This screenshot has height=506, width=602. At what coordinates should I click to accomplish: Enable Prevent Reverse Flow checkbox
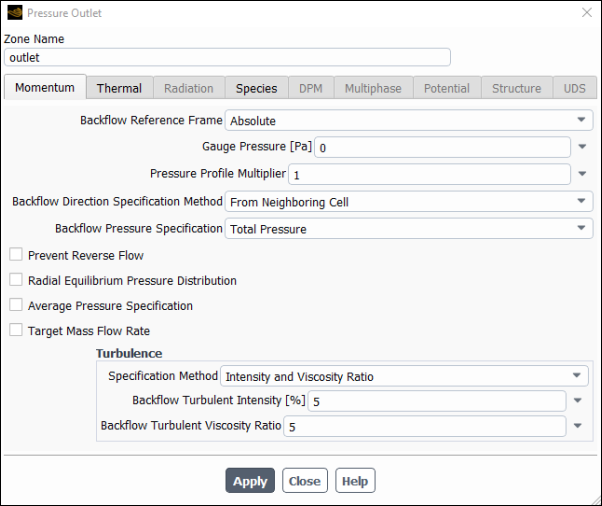[15, 255]
